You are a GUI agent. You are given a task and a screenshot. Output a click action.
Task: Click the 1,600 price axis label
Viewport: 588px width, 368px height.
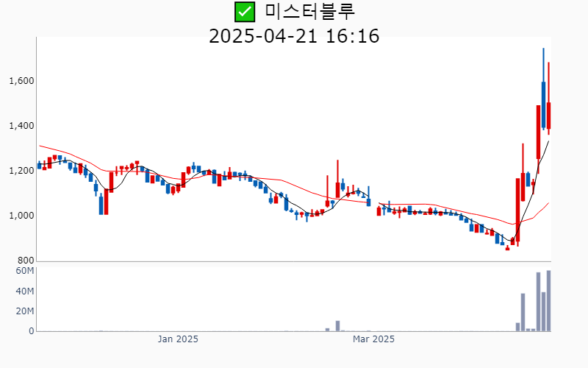21,81
